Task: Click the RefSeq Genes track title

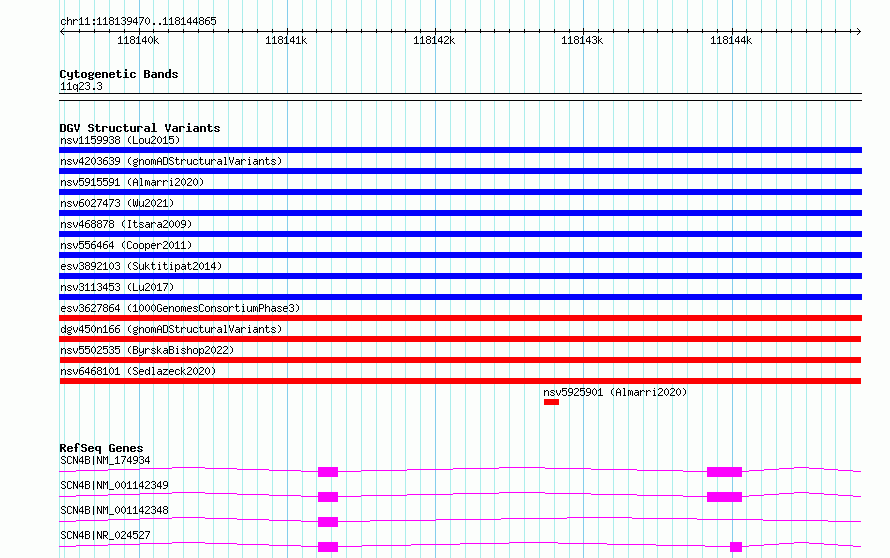Action: tap(101, 448)
